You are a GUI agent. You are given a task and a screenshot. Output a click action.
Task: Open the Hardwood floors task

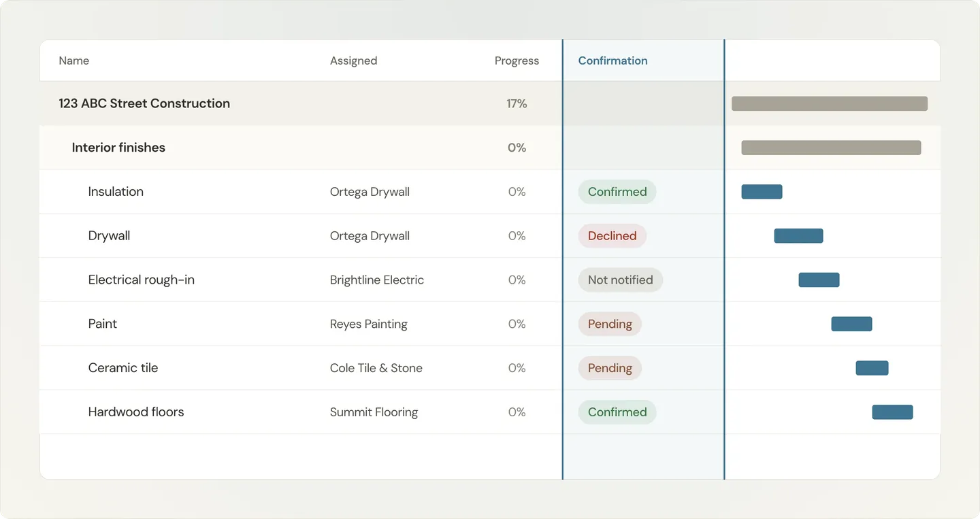click(136, 412)
